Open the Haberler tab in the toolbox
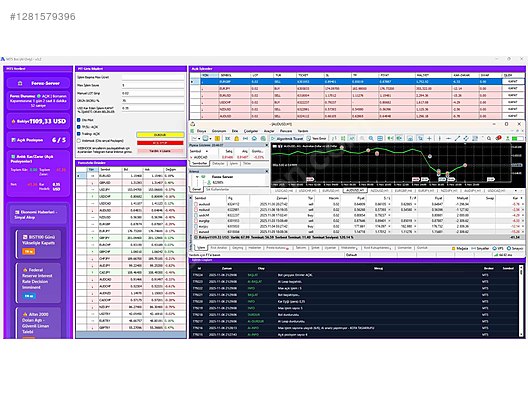 (255, 248)
